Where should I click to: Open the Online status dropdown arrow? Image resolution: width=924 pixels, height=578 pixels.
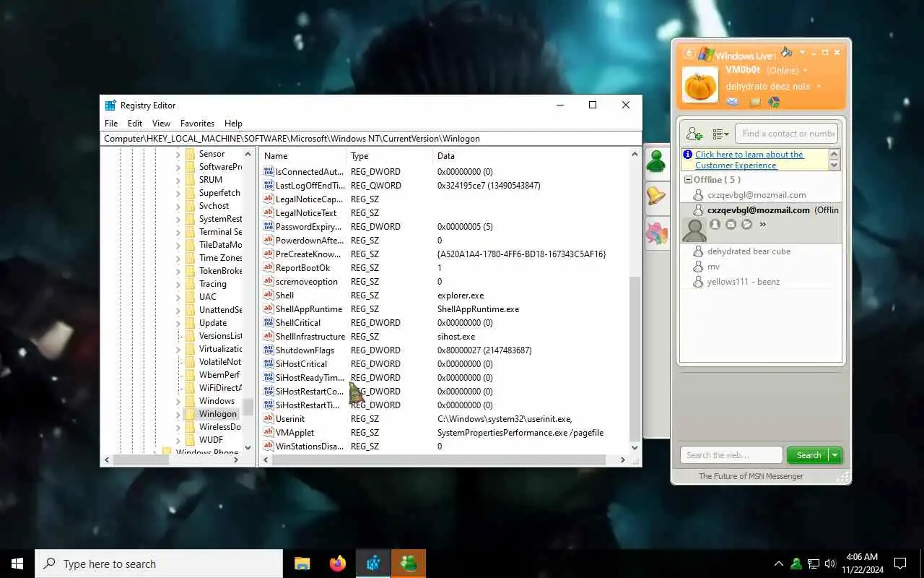tap(806, 70)
